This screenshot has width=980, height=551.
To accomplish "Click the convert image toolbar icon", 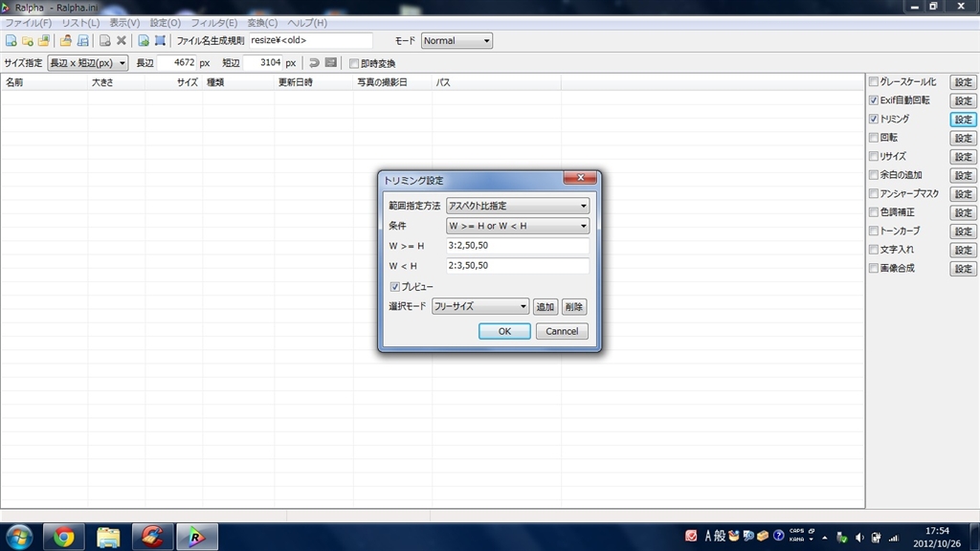I will 144,40.
